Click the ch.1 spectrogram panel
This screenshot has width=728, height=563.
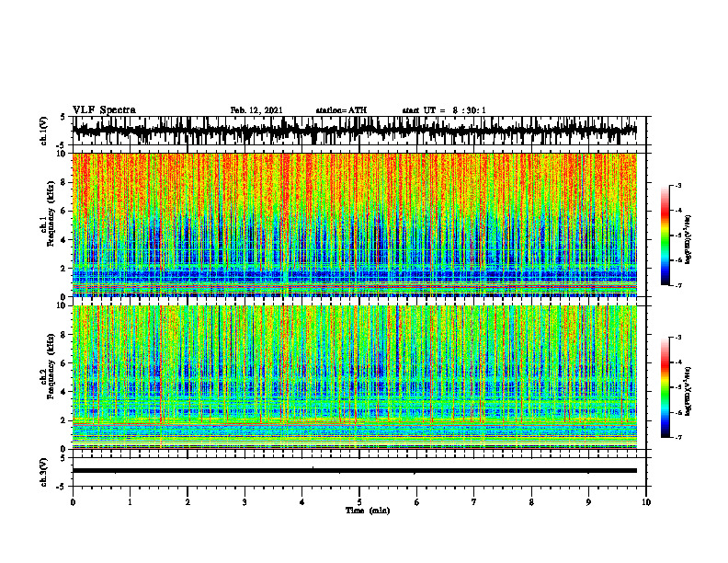pos(354,224)
